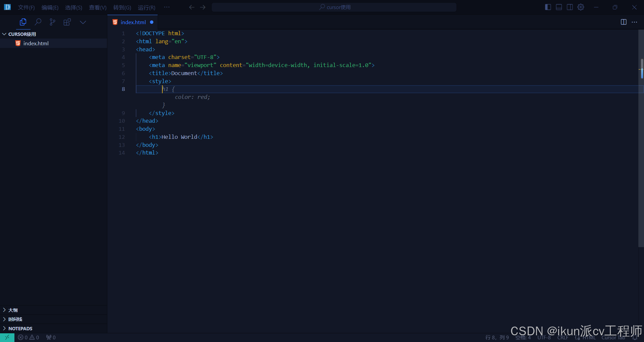644x342 pixels.
Task: Restore down the Cursor window
Action: point(615,7)
